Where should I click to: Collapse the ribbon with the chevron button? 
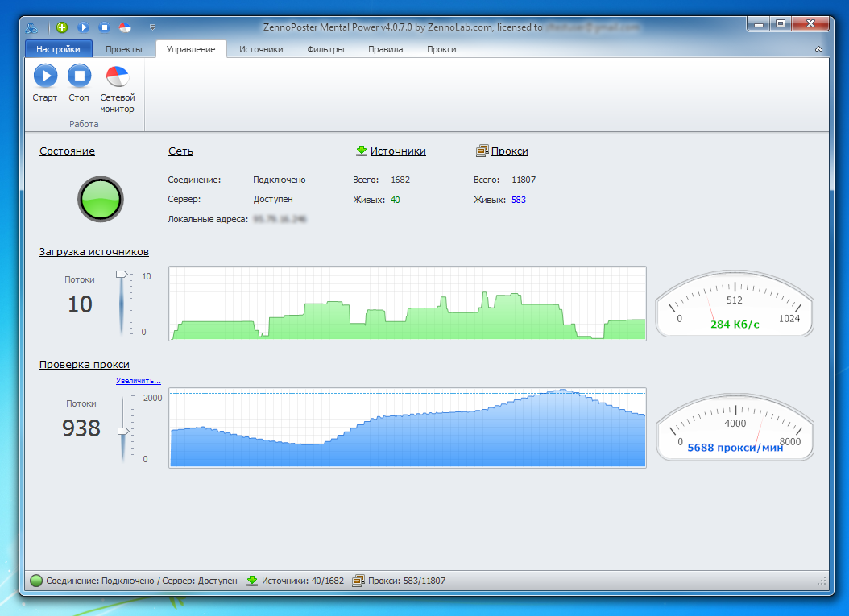(x=818, y=49)
